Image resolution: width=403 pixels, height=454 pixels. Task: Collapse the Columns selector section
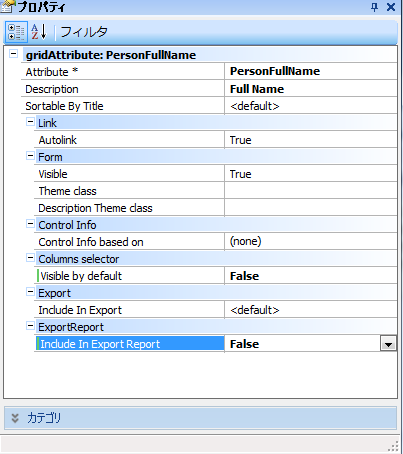point(30,258)
